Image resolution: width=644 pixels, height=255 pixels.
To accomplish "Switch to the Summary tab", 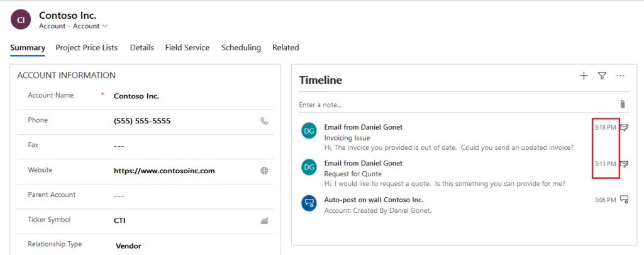I will [28, 48].
